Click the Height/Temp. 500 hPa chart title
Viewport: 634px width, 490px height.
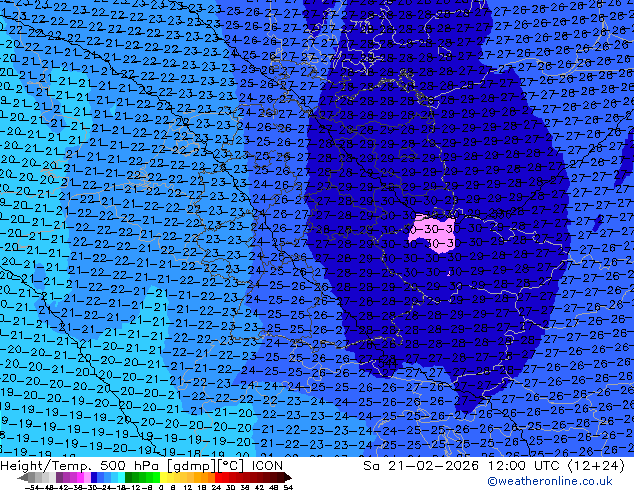pyautogui.click(x=142, y=466)
